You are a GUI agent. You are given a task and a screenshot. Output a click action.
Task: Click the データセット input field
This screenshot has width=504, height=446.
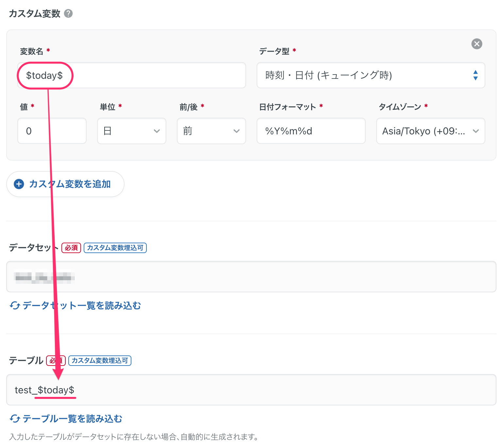251,277
